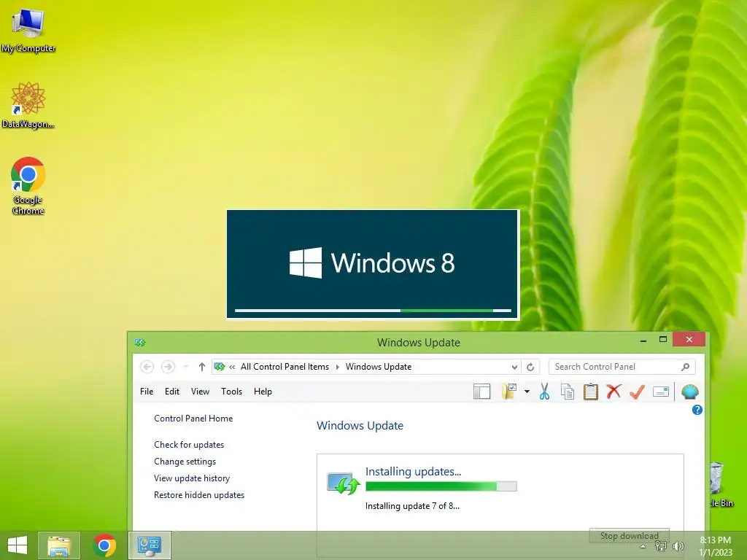Click the search magnifier icon
This screenshot has width=747, height=560.
click(686, 367)
